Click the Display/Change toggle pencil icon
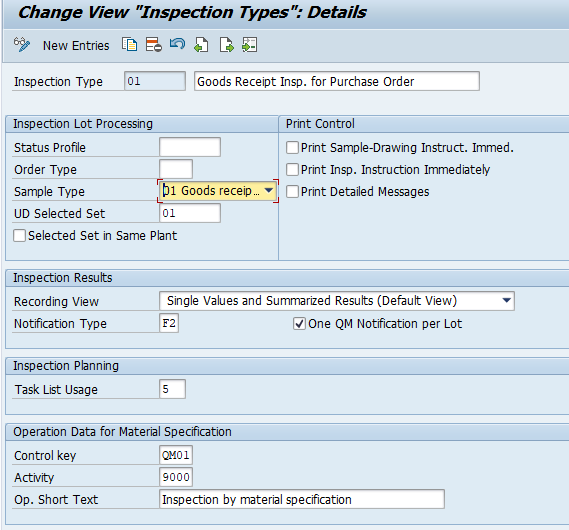The image size is (569, 530). [x=22, y=45]
